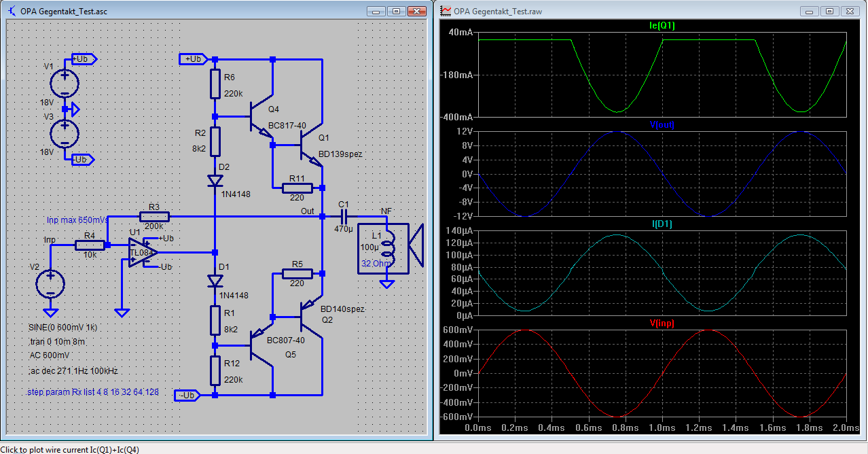Open the schematic window's system menu icon

(x=12, y=11)
